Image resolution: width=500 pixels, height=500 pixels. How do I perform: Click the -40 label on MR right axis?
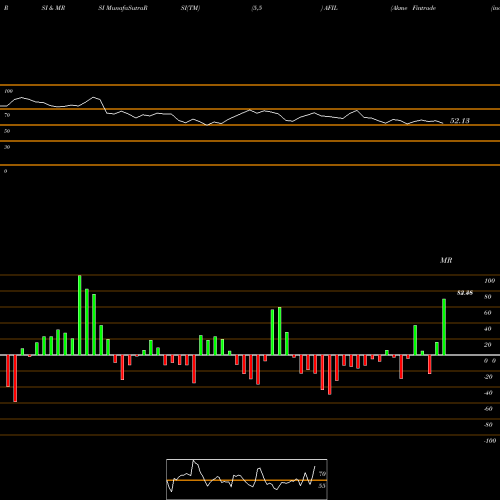point(488,393)
